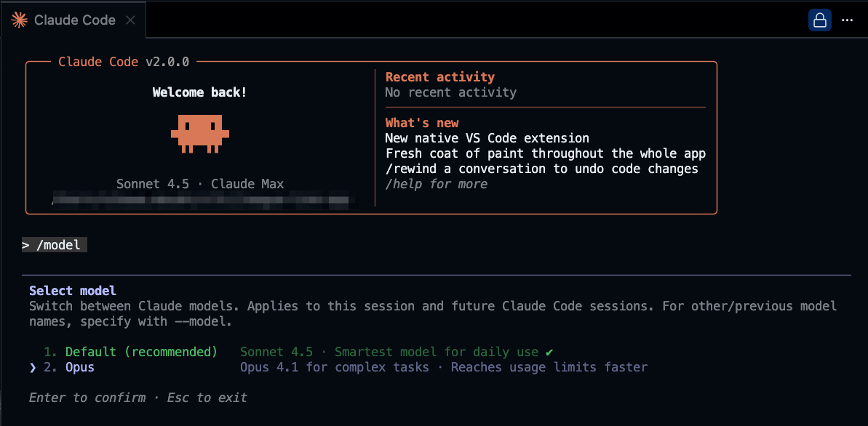Viewport: 868px width, 426px height.
Task: Click the blue lock icon button
Action: pos(820,20)
